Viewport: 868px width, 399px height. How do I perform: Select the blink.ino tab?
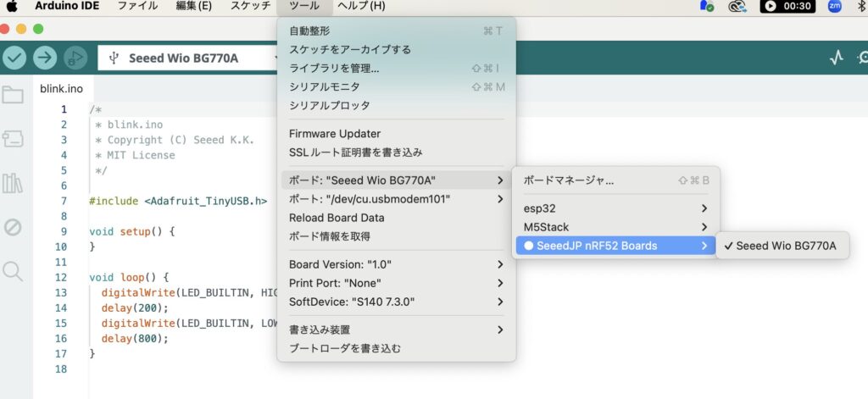tap(61, 89)
